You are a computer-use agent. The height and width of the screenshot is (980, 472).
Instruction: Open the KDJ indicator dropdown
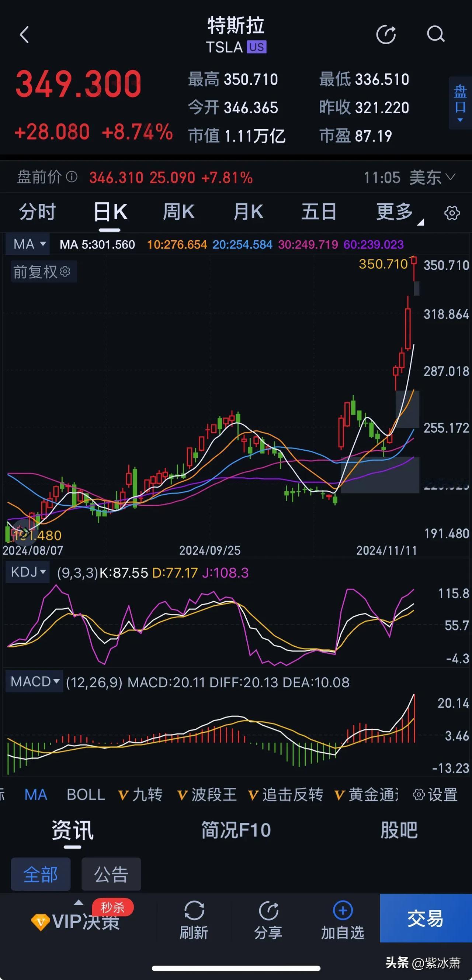click(28, 572)
